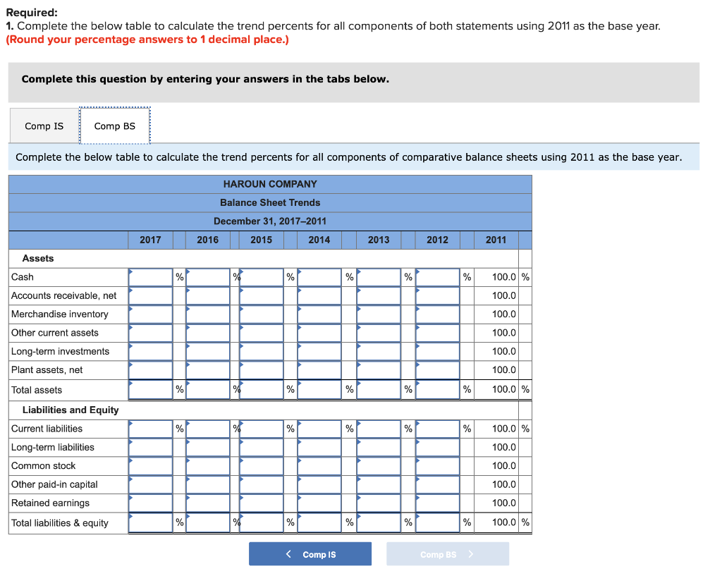722x588 pixels.
Task: Click the 2016 Current liabilities input field
Action: [208, 428]
